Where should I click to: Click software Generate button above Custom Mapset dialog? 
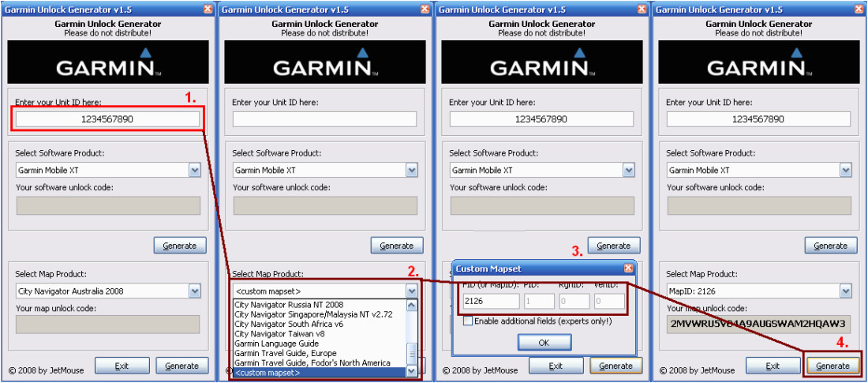(x=614, y=246)
